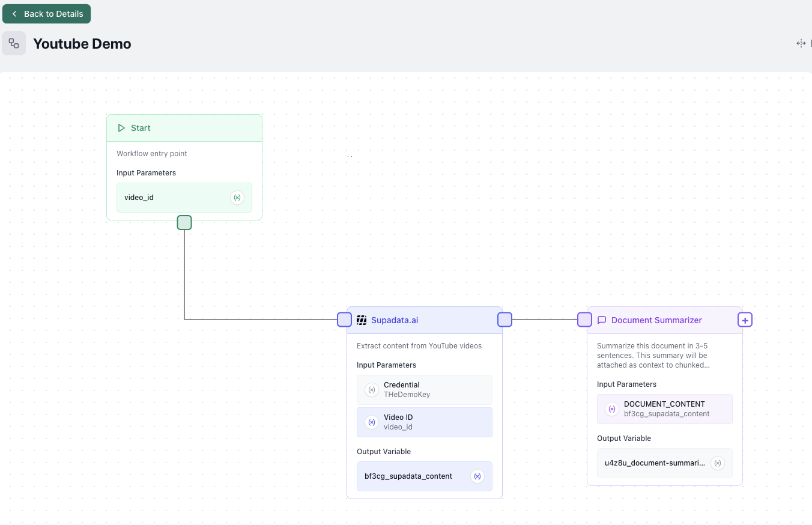
Task: Click the bf3cg_supadata_content output variable icon
Action: coord(477,476)
